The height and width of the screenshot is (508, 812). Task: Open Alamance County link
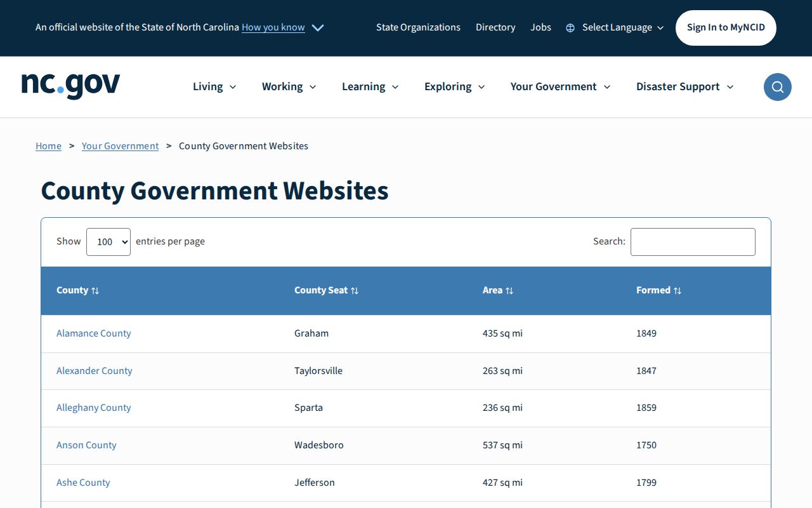coord(94,333)
